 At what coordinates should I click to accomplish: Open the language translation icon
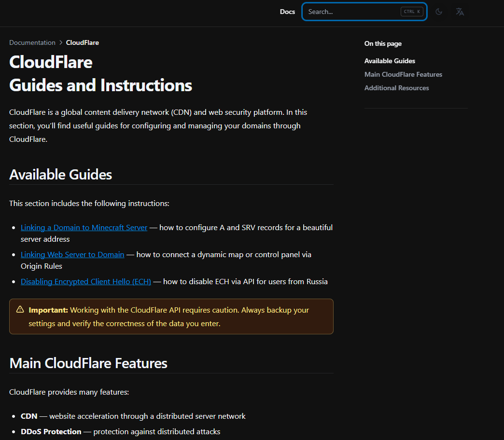pyautogui.click(x=460, y=12)
